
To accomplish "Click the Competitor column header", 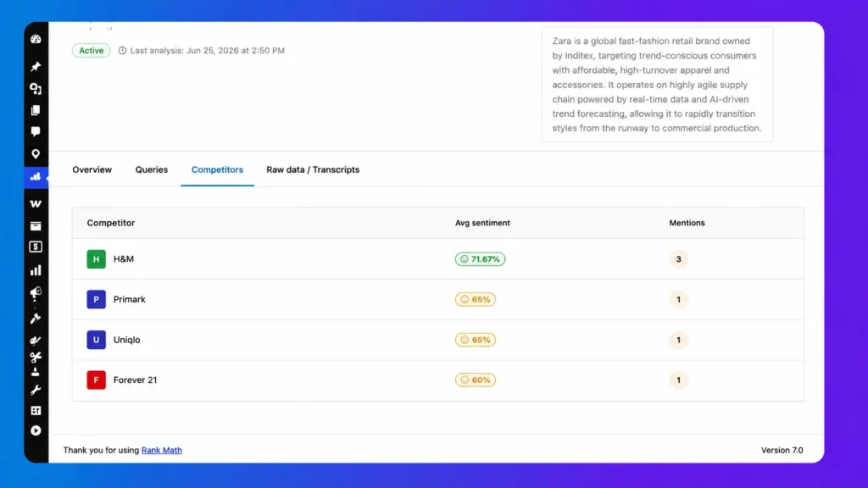I will [x=111, y=223].
